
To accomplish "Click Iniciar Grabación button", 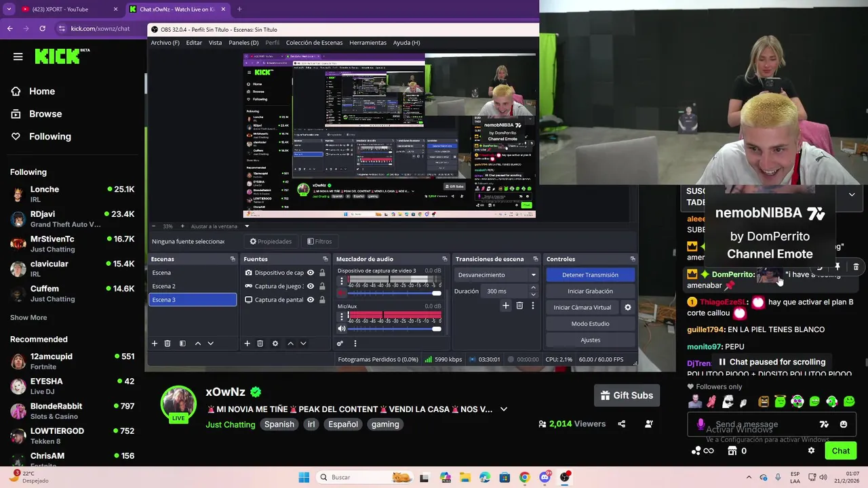I will (x=590, y=291).
